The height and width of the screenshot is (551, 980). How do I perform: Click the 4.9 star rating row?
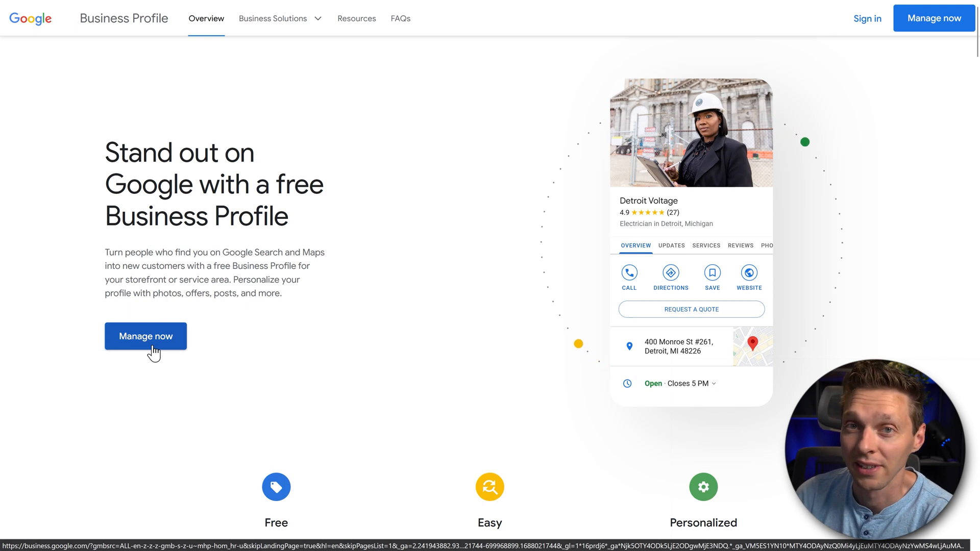649,212
